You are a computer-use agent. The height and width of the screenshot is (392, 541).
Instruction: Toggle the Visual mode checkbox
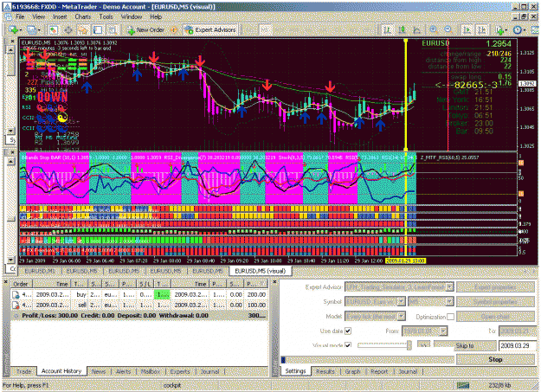348,345
